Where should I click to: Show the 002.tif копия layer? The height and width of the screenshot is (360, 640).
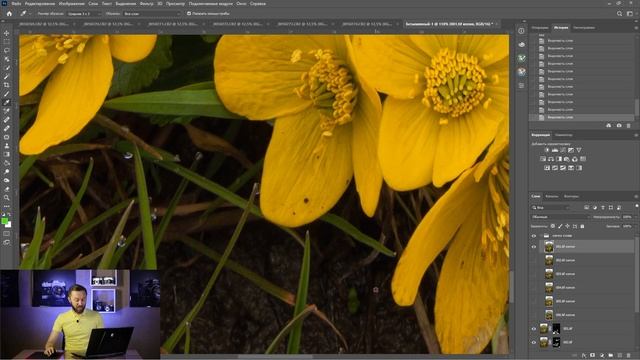pos(533,260)
